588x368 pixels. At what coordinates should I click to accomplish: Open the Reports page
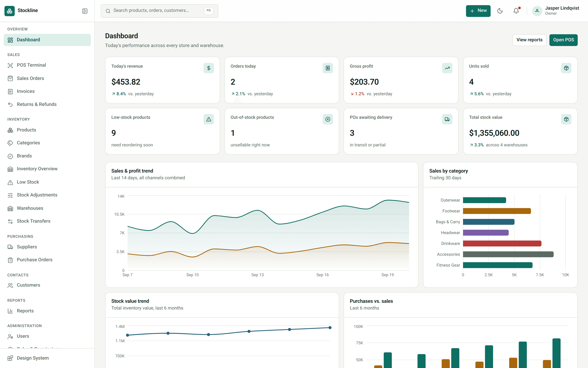47,311
